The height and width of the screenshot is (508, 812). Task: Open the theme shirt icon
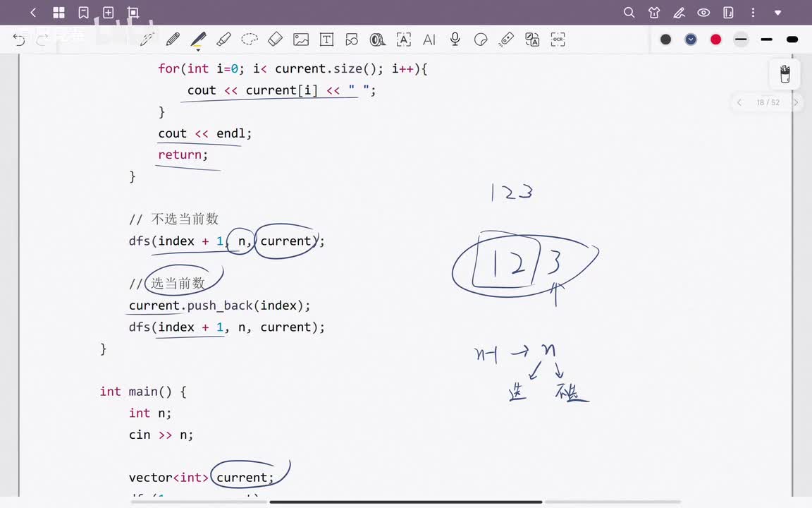click(x=654, y=13)
